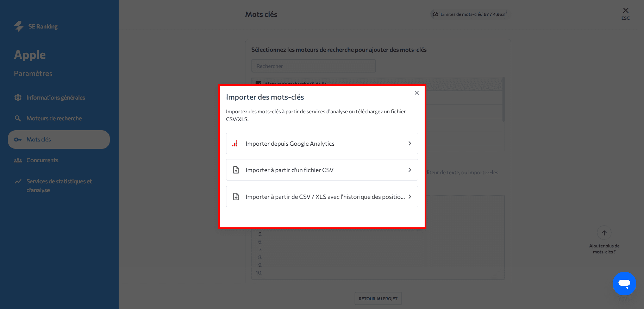Click the Rechercher search engine field
The image size is (644, 309).
pyautogui.click(x=314, y=66)
